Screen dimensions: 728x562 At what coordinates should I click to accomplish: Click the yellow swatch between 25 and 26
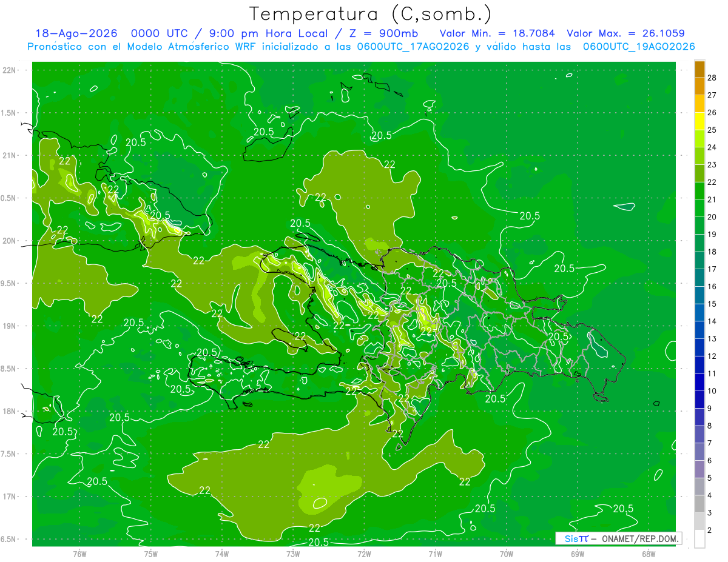(699, 121)
